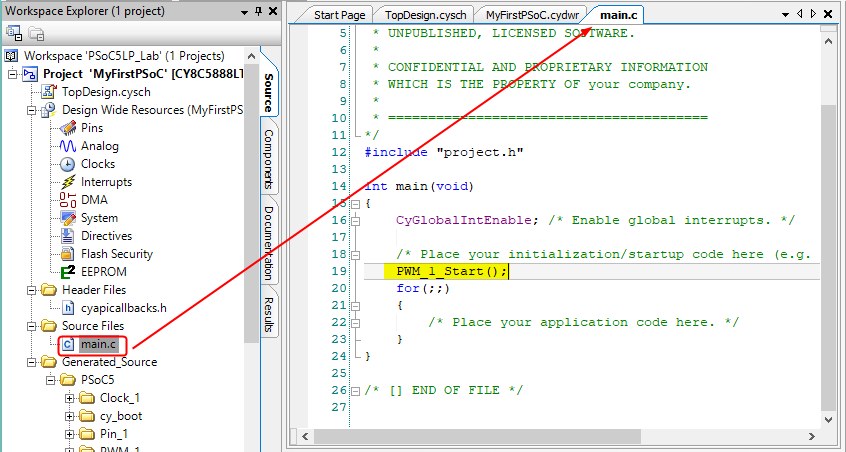Viewport: 846px width, 452px height.
Task: Collapse the Design Wide Resources node
Action: coord(32,110)
